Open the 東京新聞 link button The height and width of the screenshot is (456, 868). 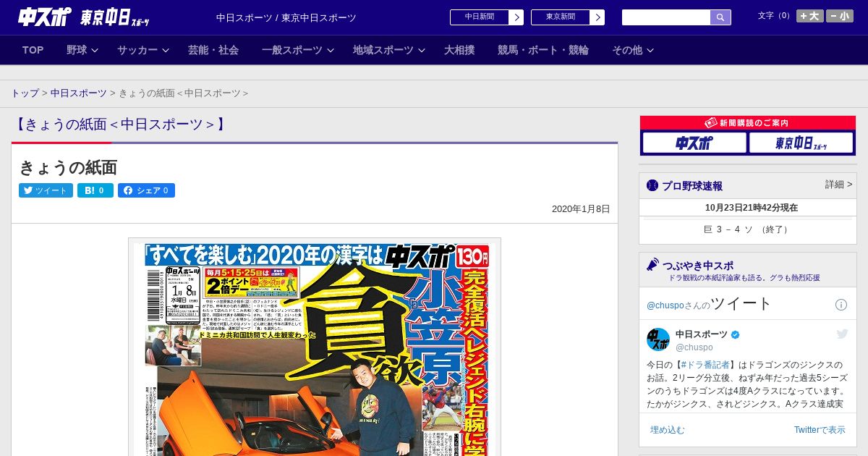point(561,17)
